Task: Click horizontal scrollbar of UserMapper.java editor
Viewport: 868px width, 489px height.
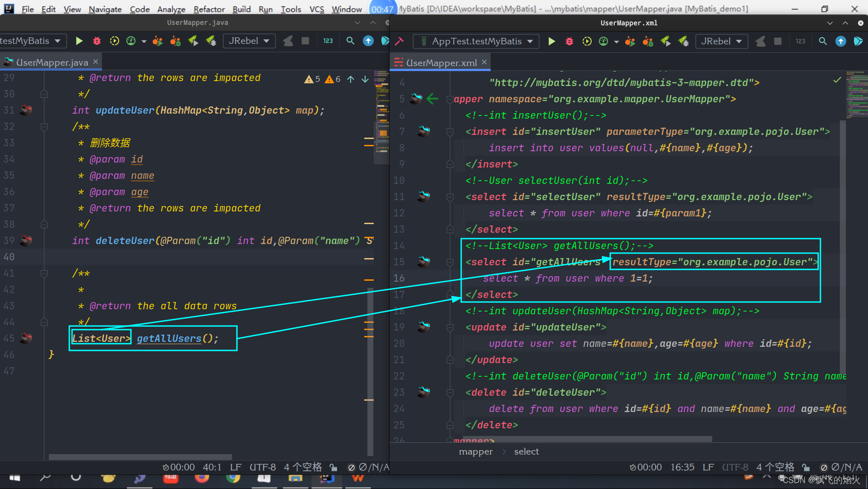Action: pos(140,457)
